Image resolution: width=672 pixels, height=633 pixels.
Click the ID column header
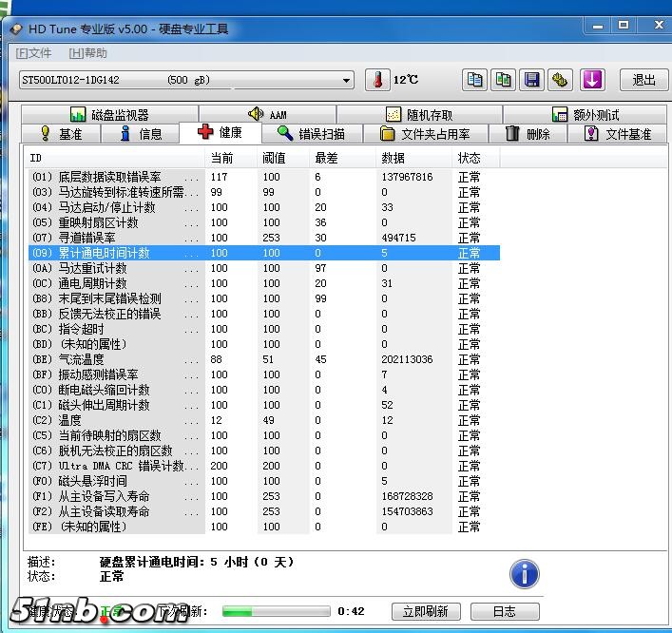click(x=117, y=158)
